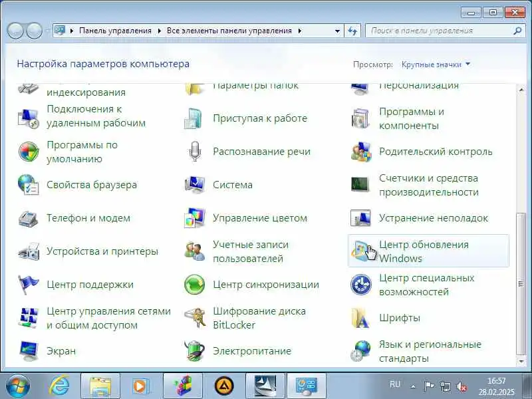Click the Электропитание battery icon

click(x=194, y=351)
